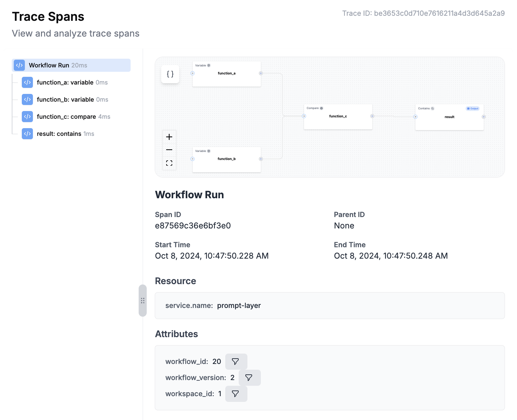517x420 pixels.
Task: Select the result node in graph
Action: [450, 117]
